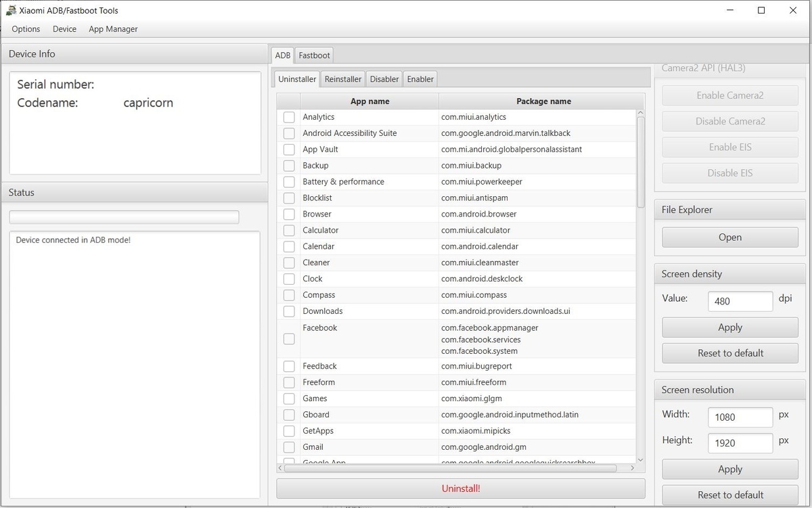Click com.xiaomi.mipicks package name
Image resolution: width=812 pixels, height=508 pixels.
point(475,431)
